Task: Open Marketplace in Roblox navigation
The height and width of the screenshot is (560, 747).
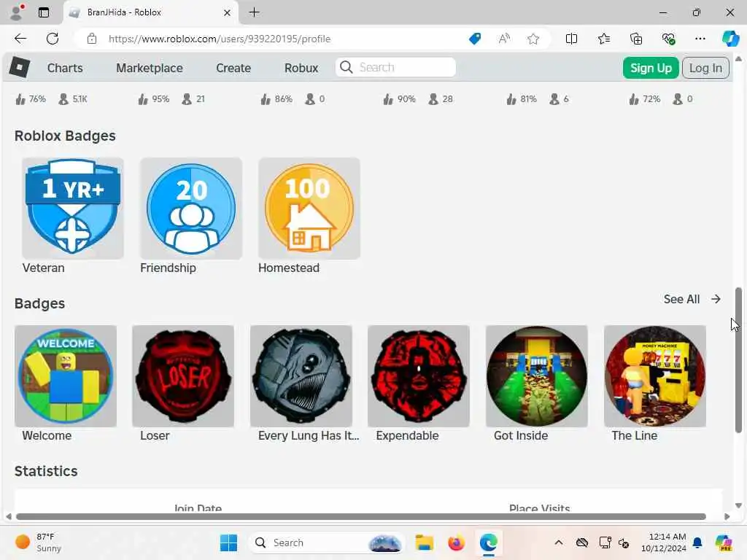Action: click(x=150, y=68)
